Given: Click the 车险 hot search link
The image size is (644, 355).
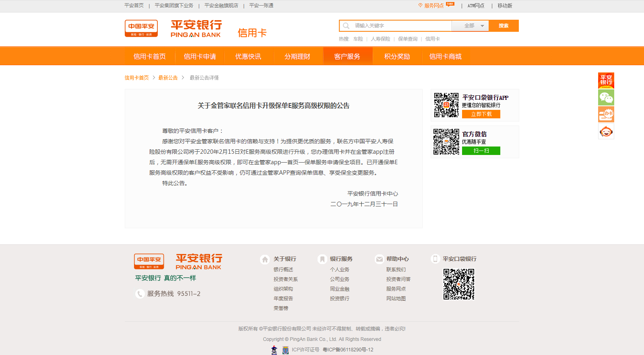Looking at the screenshot, I should [358, 39].
